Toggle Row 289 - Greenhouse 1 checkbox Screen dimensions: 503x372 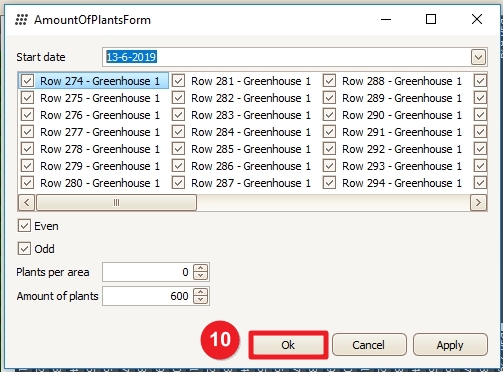tap(329, 98)
